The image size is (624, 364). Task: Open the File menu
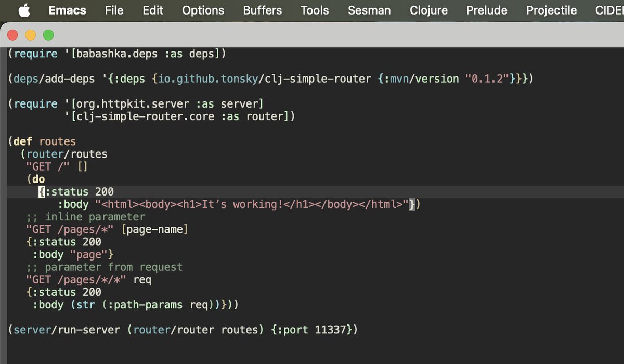pos(114,10)
